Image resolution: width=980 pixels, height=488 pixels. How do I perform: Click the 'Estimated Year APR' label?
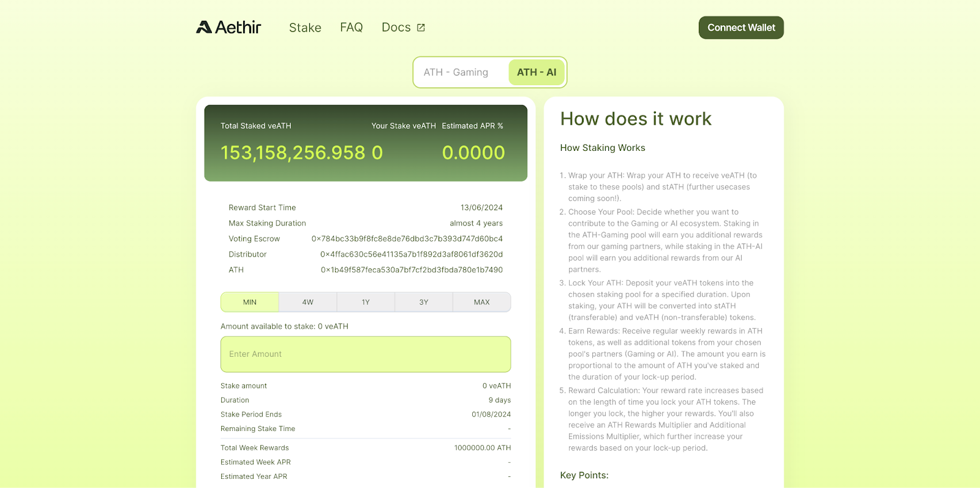pyautogui.click(x=254, y=476)
